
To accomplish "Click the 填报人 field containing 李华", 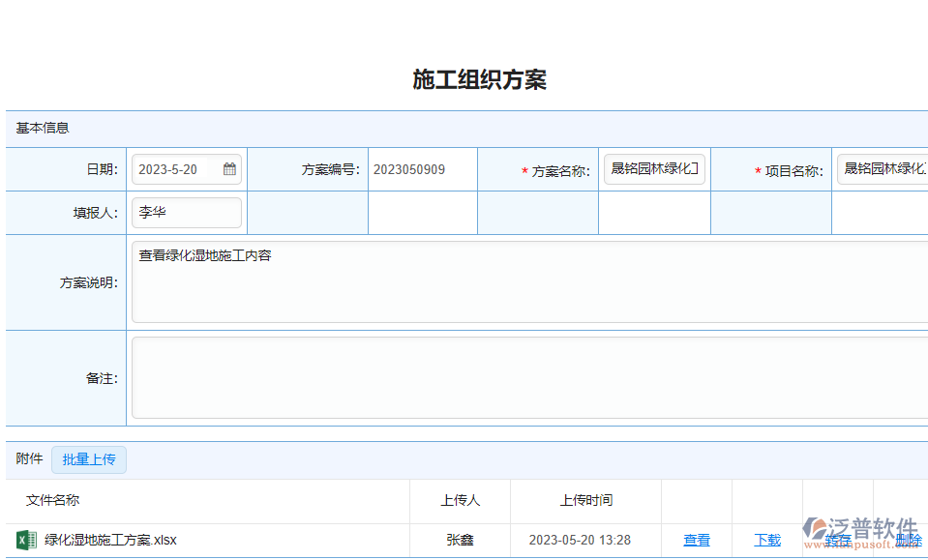I will (187, 213).
